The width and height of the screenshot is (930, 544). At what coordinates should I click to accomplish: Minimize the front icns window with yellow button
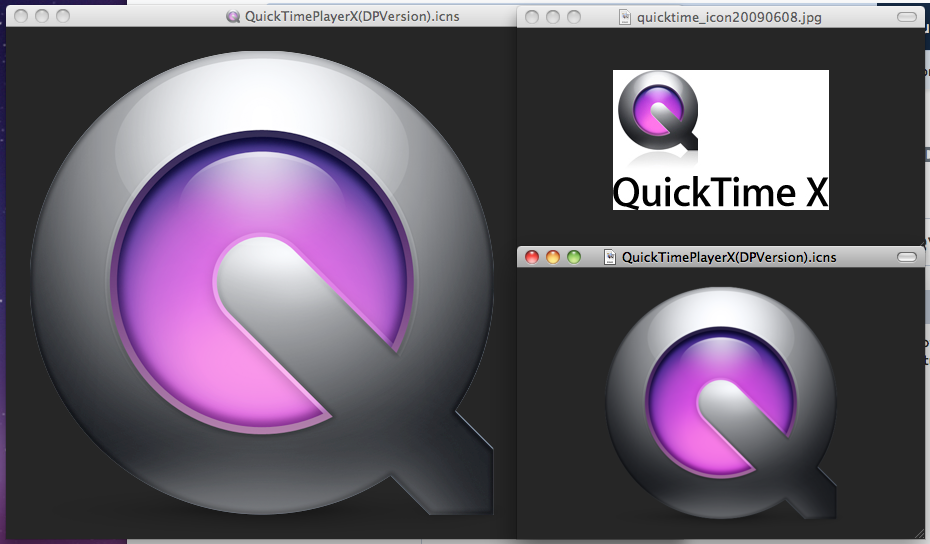[553, 257]
